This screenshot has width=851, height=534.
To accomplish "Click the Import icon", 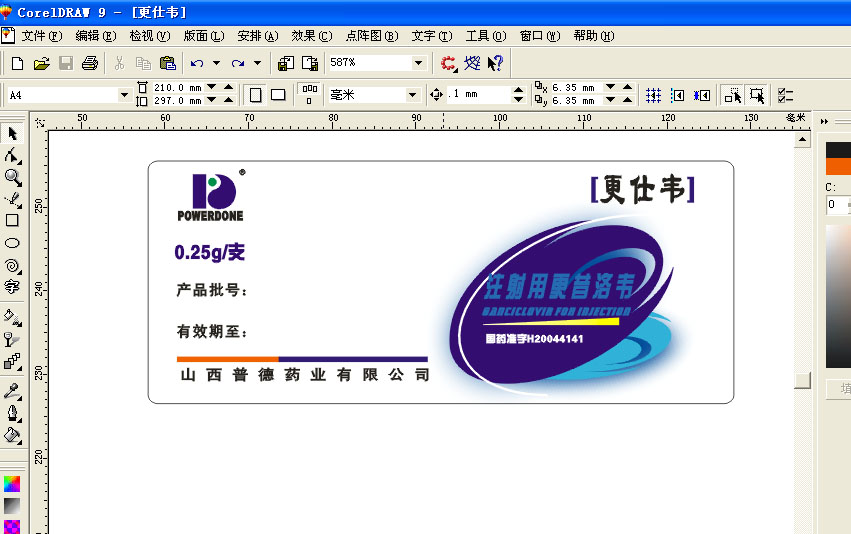I will tap(286, 63).
